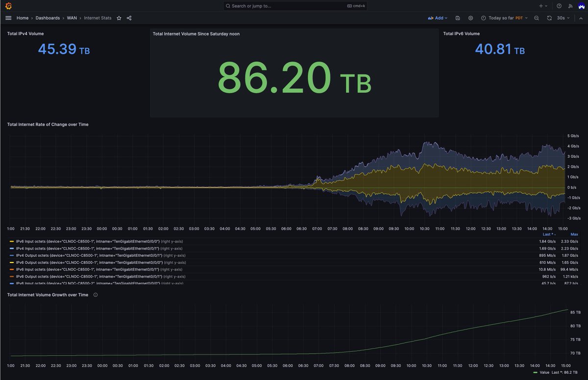
Task: Open Total Internet Volume Since Saturday noon title
Action: 196,34
